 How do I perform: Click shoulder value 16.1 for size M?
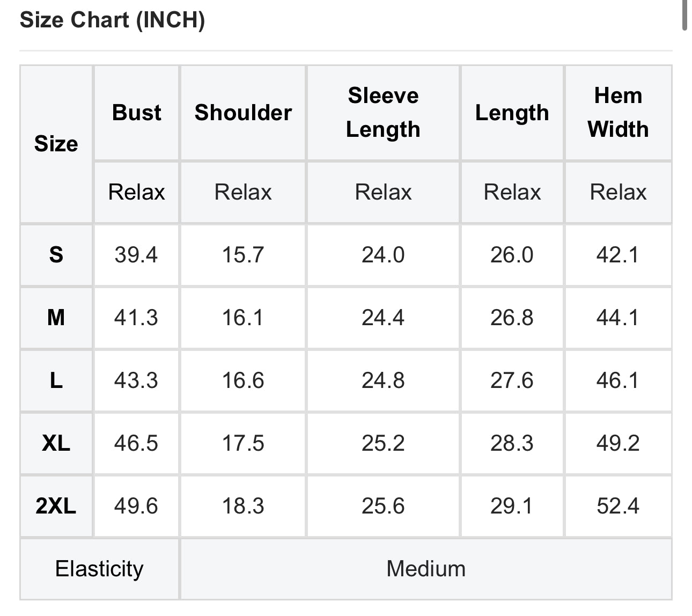[x=243, y=318]
